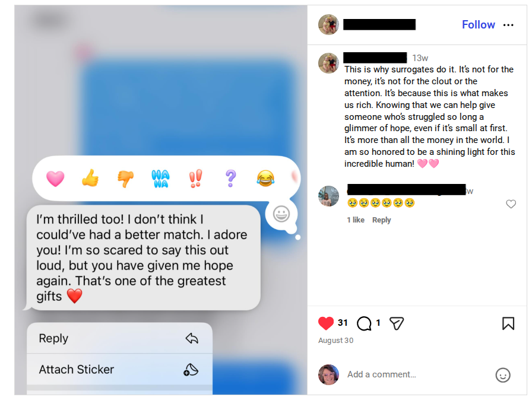Share the post with the paper plane icon
532x413 pixels.
coord(396,323)
